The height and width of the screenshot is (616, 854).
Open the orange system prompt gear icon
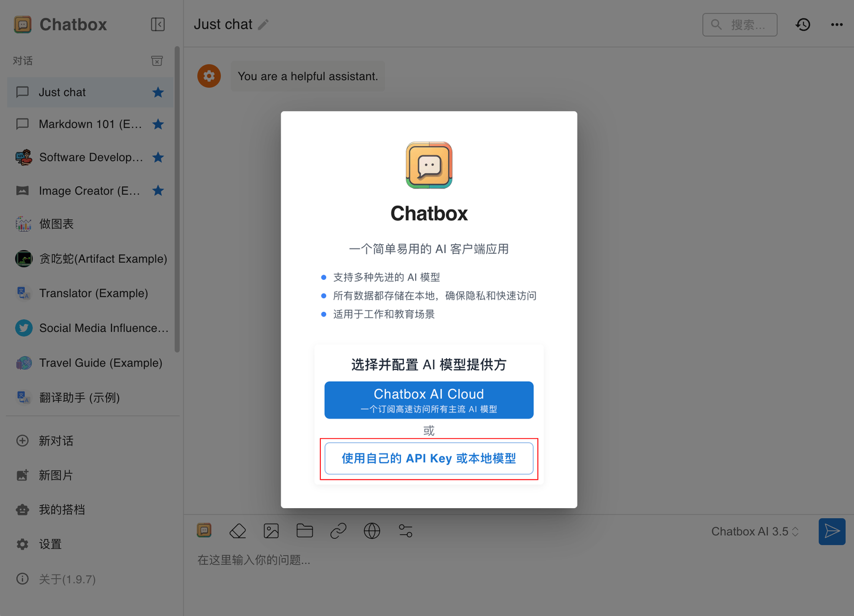(x=209, y=76)
